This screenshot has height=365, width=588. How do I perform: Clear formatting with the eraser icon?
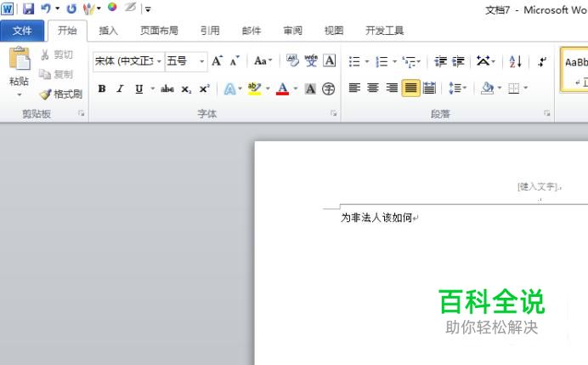point(292,60)
